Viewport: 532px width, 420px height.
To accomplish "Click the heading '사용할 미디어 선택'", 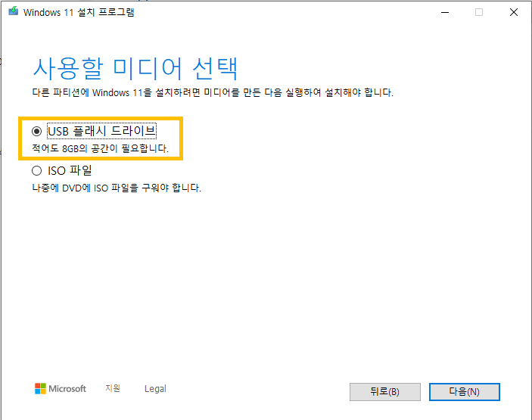I will click(135, 69).
